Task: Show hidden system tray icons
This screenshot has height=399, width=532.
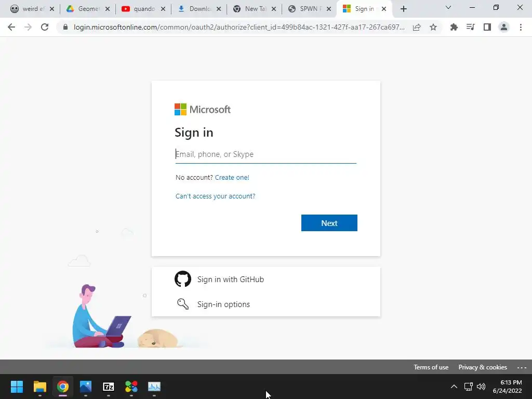Action: (454, 387)
